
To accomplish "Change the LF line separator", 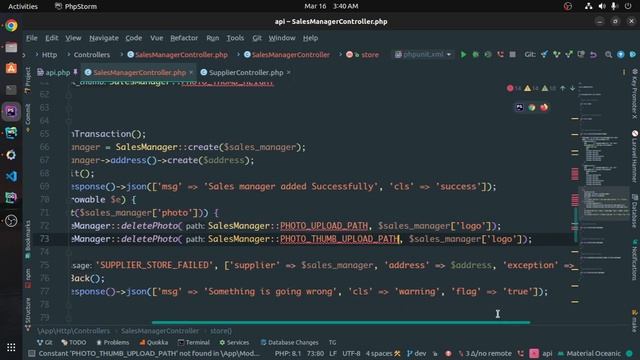I will [x=333, y=353].
